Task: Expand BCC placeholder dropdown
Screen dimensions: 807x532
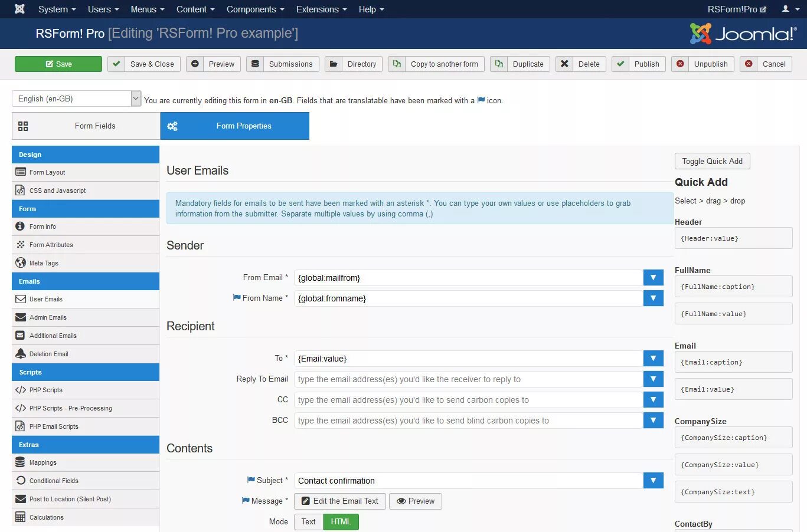Action: (x=653, y=421)
